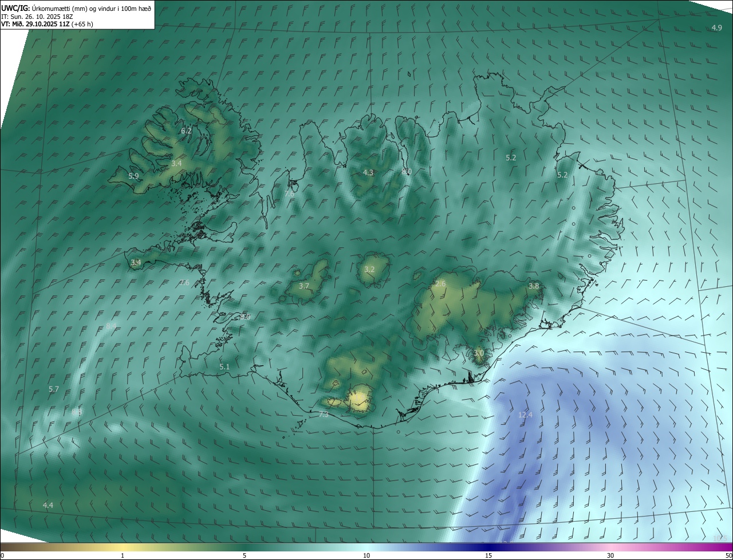Image resolution: width=733 pixels, height=560 pixels.
Task: Click the 1 tick on the color scale
Action: point(123,555)
